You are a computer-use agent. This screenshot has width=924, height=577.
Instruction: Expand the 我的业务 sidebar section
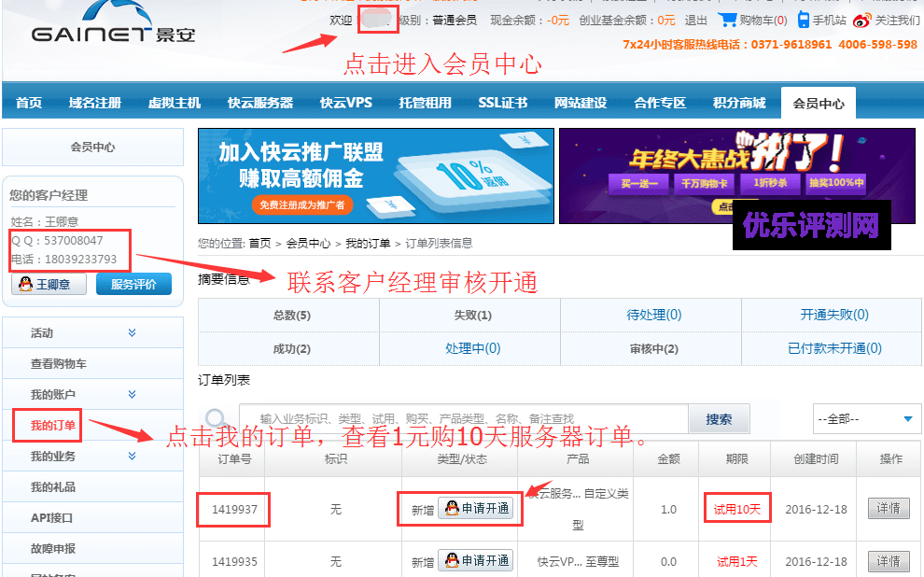tap(132, 457)
